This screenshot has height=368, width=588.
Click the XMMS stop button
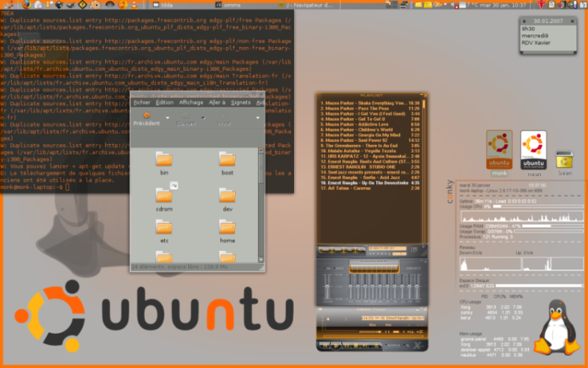356,345
